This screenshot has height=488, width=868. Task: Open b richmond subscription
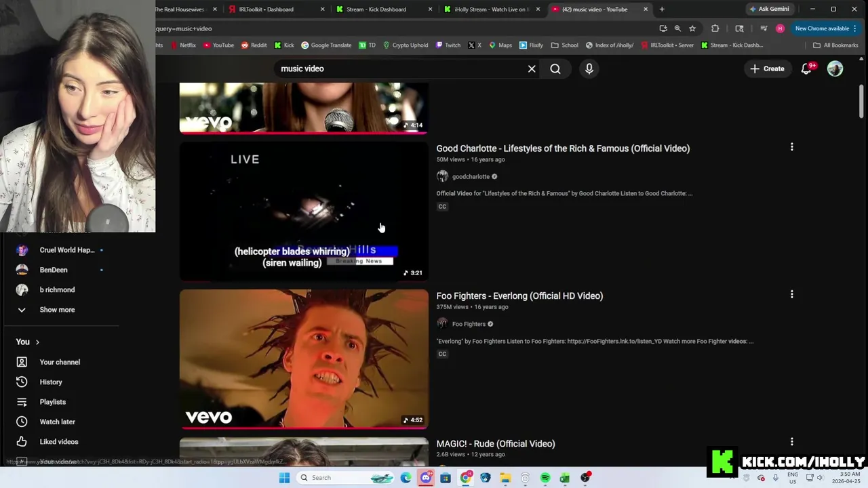point(57,290)
